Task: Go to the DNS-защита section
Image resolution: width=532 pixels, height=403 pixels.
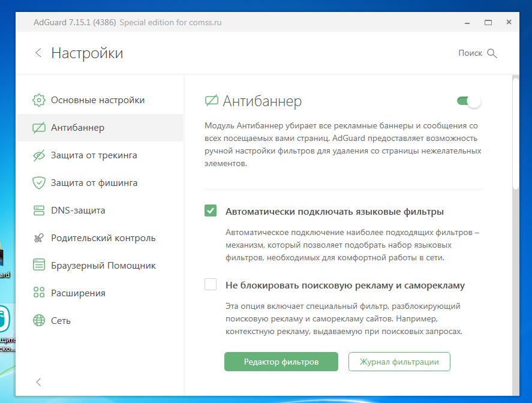Action: [x=100, y=210]
